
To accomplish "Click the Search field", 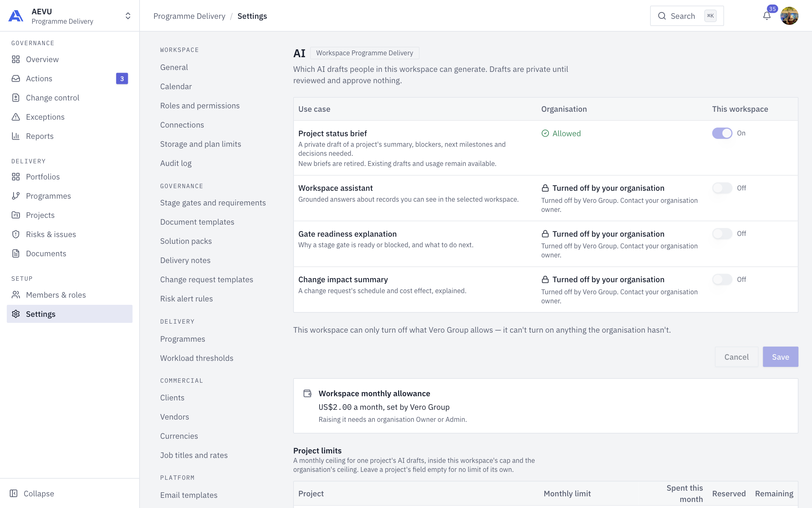I will click(687, 16).
